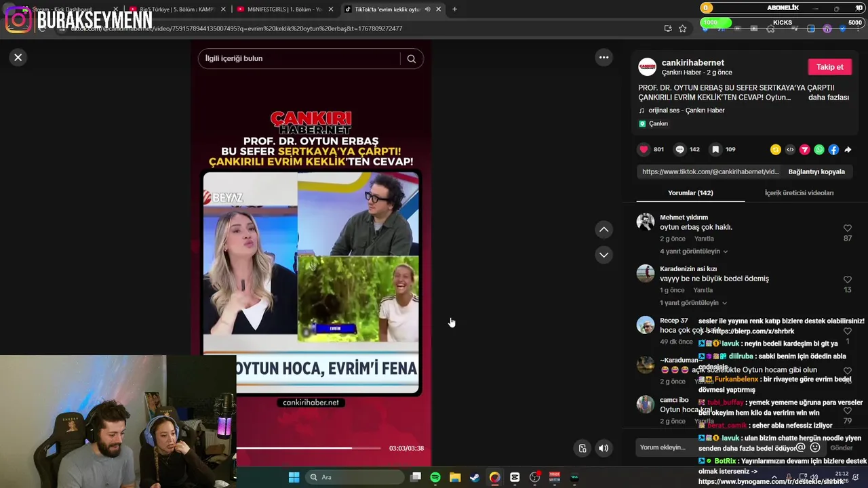Image resolution: width=868 pixels, height=488 pixels.
Task: Open 'M6NIFESTGIRLS | 1. Bölüm' tab
Action: point(285,9)
